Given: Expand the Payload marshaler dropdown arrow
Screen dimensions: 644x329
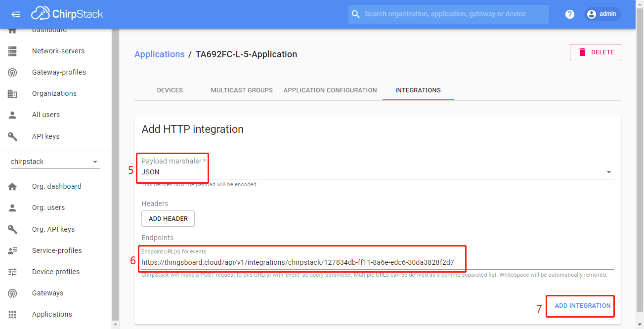Looking at the screenshot, I should tap(608, 172).
